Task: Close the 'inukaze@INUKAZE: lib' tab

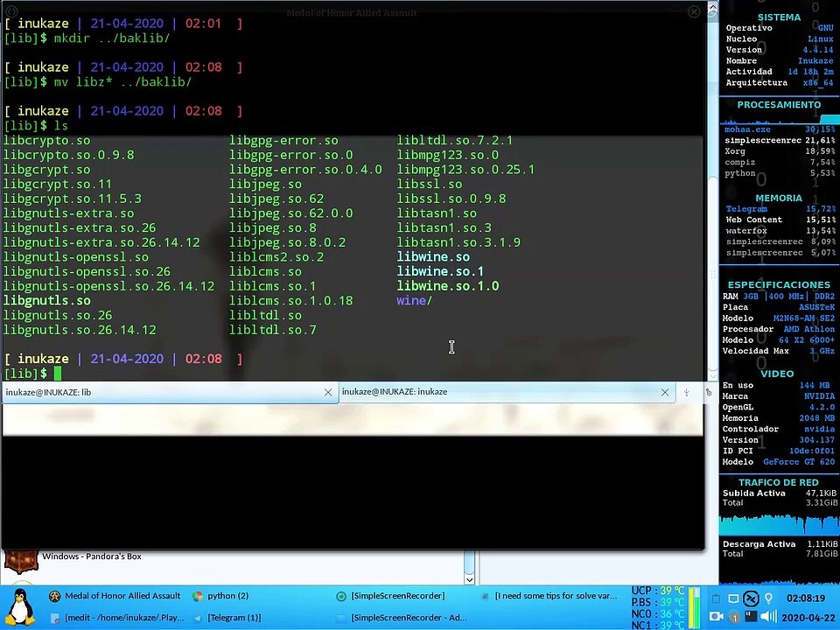Action: tap(328, 393)
